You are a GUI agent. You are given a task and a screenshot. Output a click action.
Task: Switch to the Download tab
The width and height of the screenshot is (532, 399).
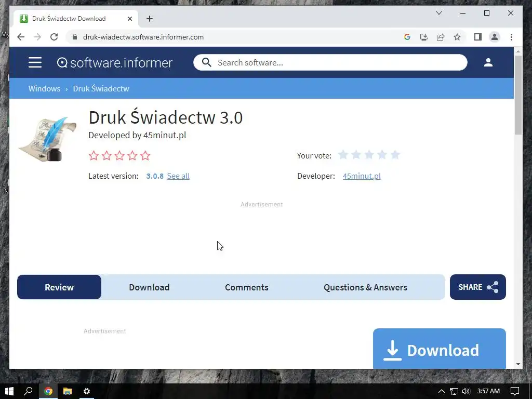coord(149,287)
